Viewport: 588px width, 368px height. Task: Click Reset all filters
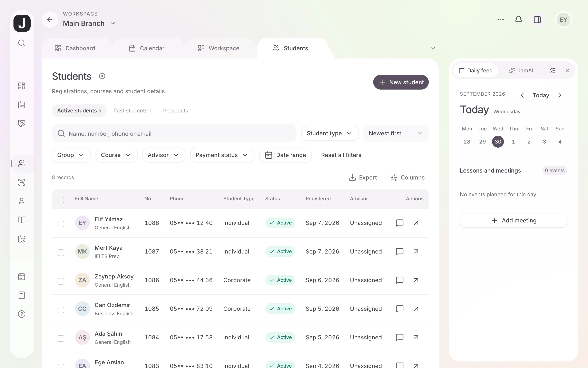click(x=341, y=155)
